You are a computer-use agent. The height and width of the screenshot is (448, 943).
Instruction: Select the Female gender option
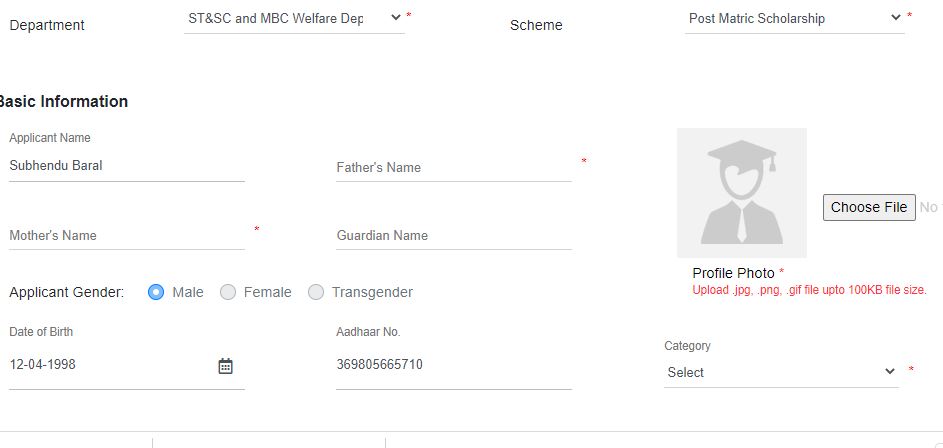228,292
